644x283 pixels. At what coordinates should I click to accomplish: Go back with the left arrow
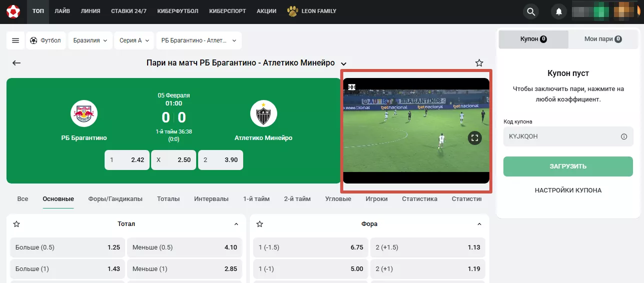coord(17,63)
